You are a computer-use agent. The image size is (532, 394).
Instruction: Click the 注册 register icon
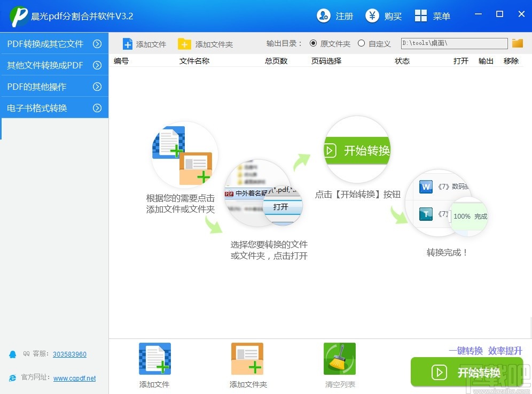pos(324,16)
